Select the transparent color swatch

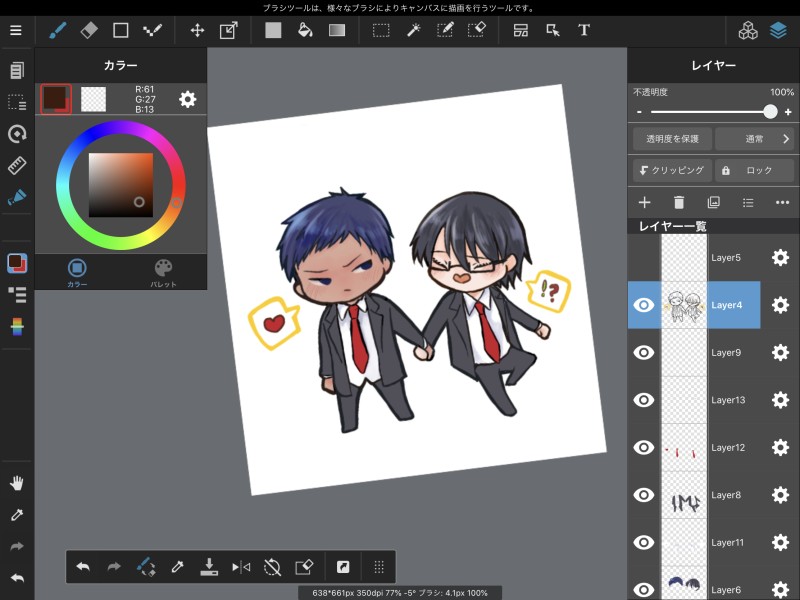[93, 99]
